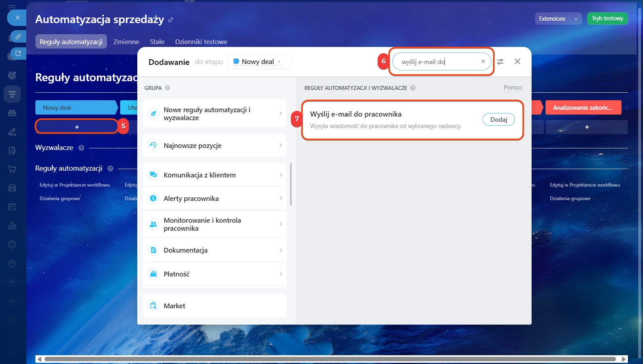Click the horizontal scrollbar at the bottom

(x=330, y=359)
